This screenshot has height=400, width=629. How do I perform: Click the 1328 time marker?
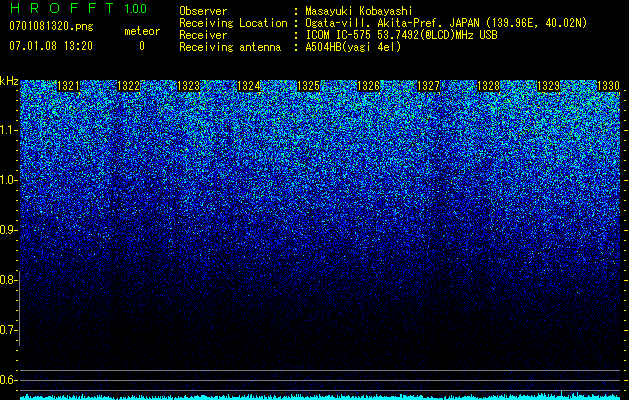pyautogui.click(x=489, y=86)
